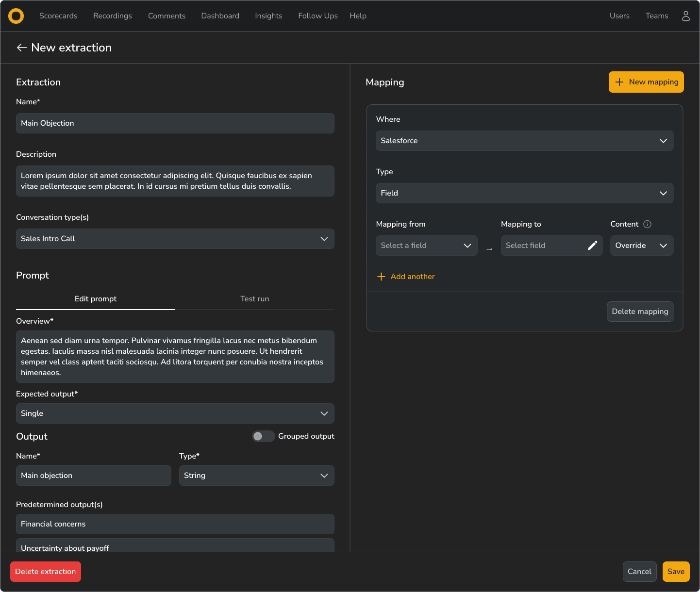The image size is (700, 592).
Task: Switch to the Edit prompt tab
Action: tap(96, 299)
